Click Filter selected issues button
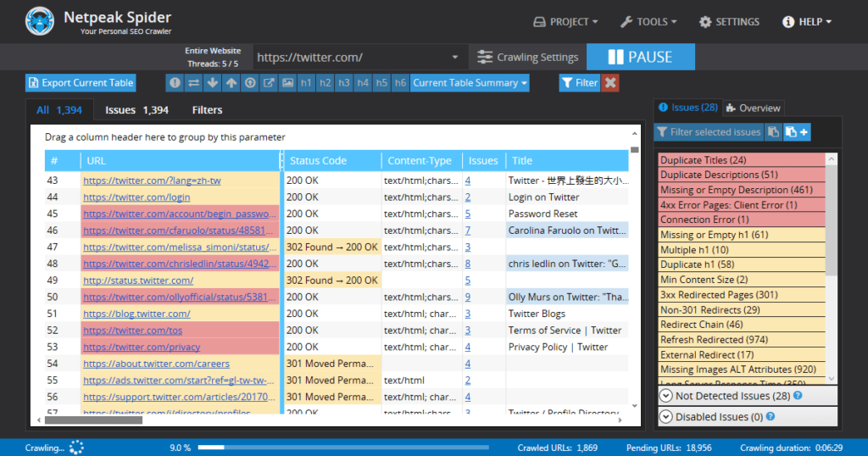 [709, 131]
